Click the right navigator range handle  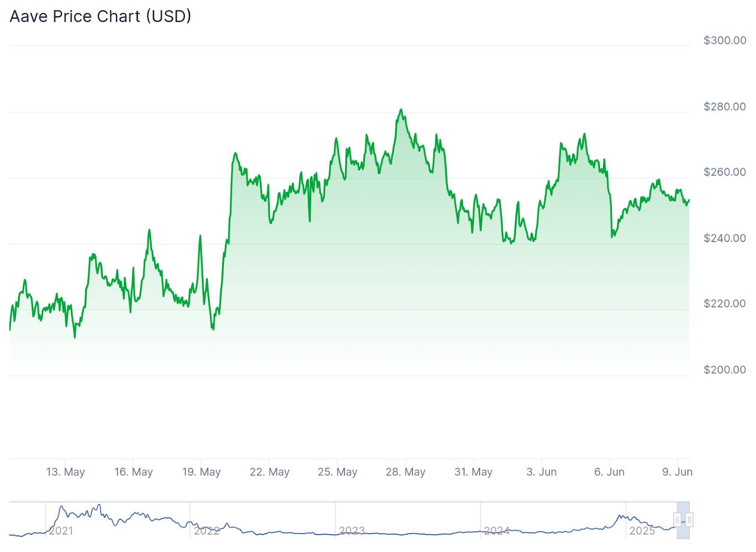coord(689,520)
